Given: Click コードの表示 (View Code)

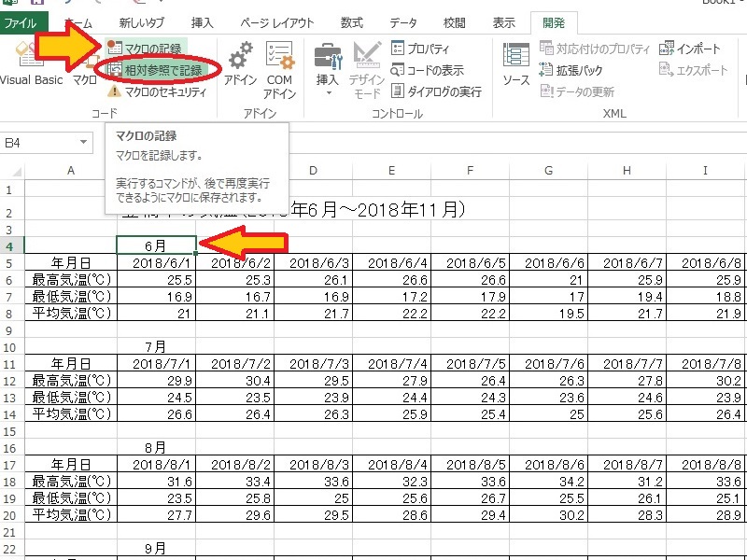Looking at the screenshot, I should pyautogui.click(x=428, y=70).
